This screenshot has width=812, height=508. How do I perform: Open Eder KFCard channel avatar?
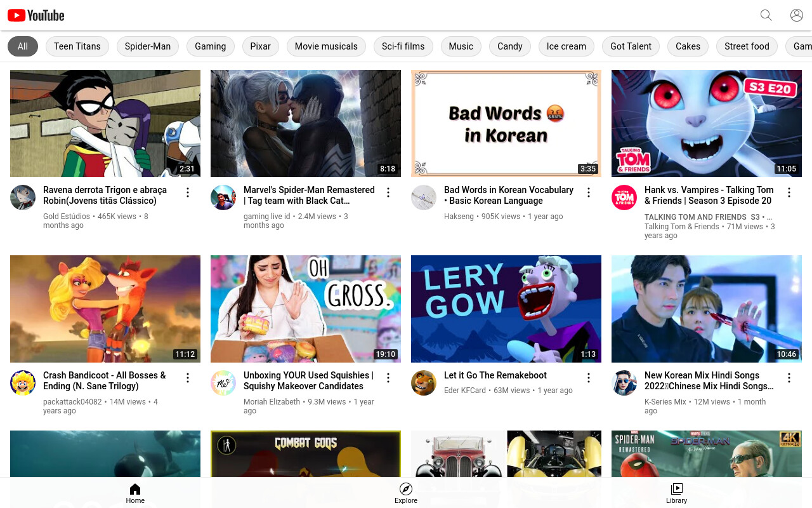(x=424, y=383)
